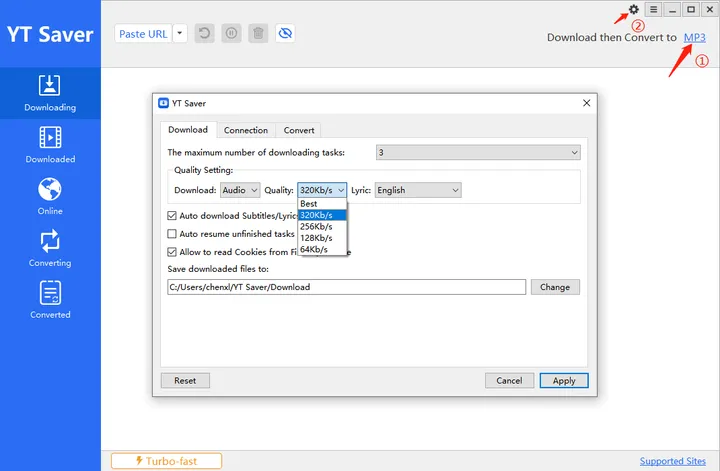Expand the maximum downloading tasks dropdown

click(x=478, y=152)
